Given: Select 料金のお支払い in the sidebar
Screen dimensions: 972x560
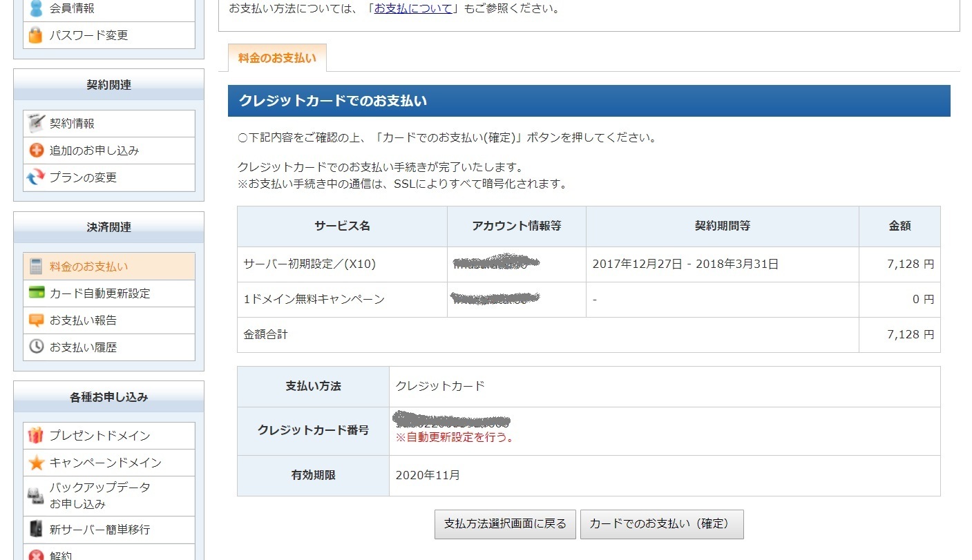Looking at the screenshot, I should click(x=109, y=267).
